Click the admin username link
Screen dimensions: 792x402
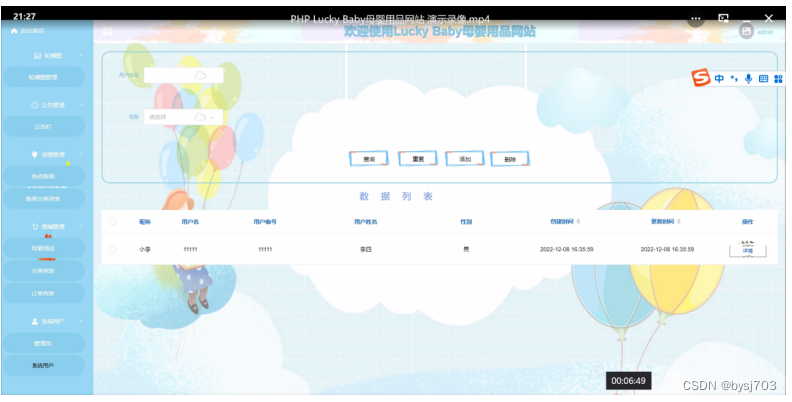(x=765, y=32)
